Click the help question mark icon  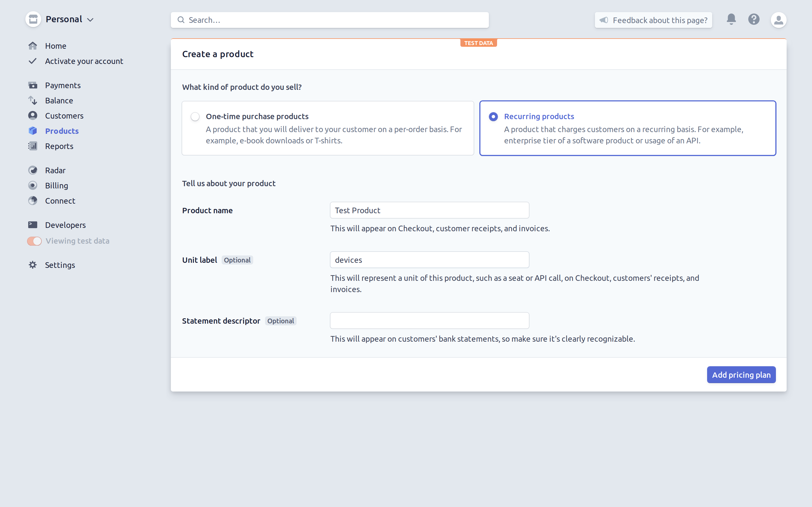click(x=754, y=19)
